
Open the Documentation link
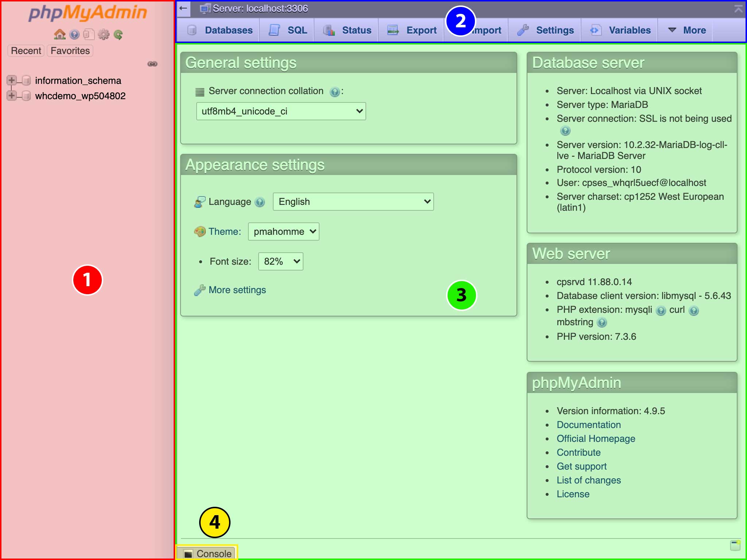tap(589, 425)
